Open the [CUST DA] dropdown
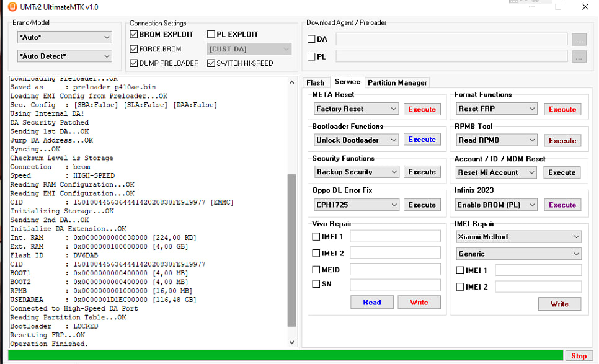599x364 pixels. 249,49
